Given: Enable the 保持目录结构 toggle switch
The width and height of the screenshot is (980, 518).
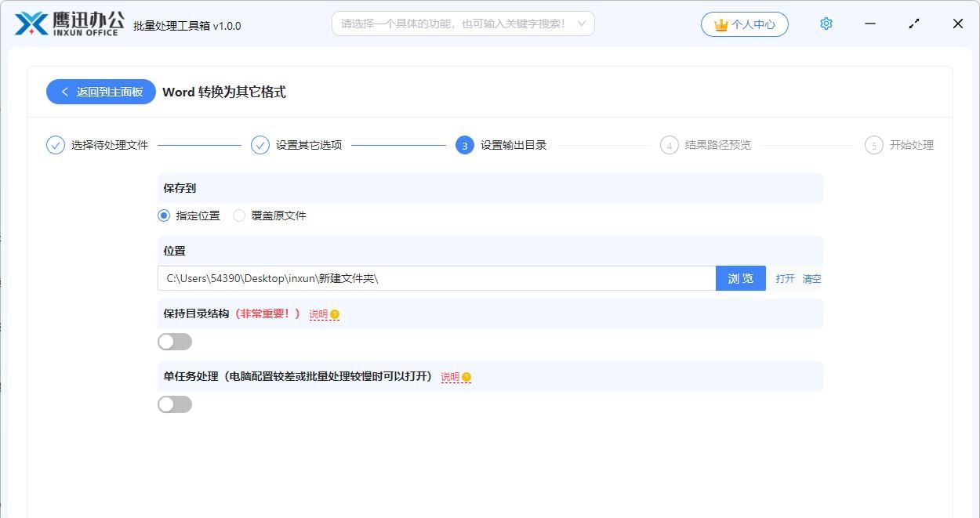Looking at the screenshot, I should pyautogui.click(x=174, y=341).
